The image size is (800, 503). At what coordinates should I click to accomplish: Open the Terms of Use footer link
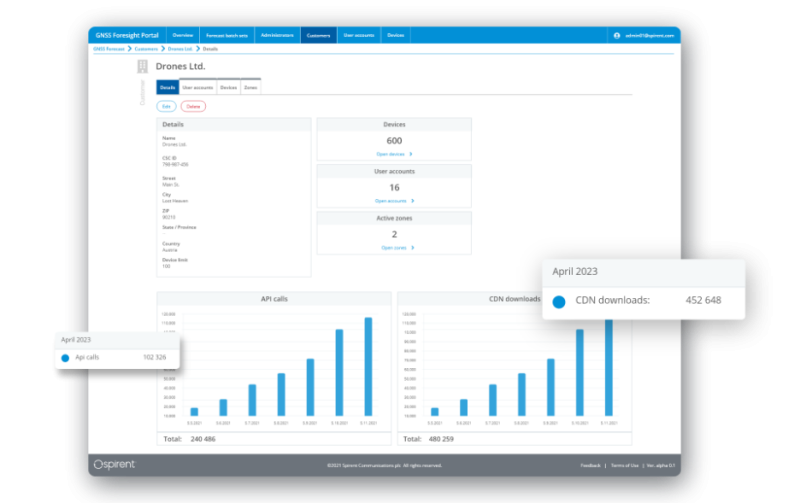point(624,465)
